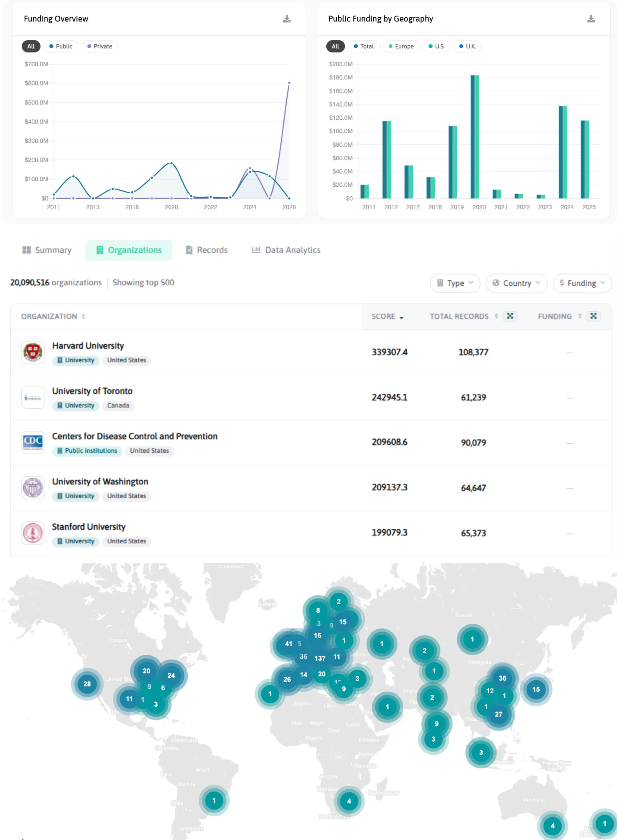Click the map cluster marker 28
The image size is (617, 840).
[x=87, y=684]
